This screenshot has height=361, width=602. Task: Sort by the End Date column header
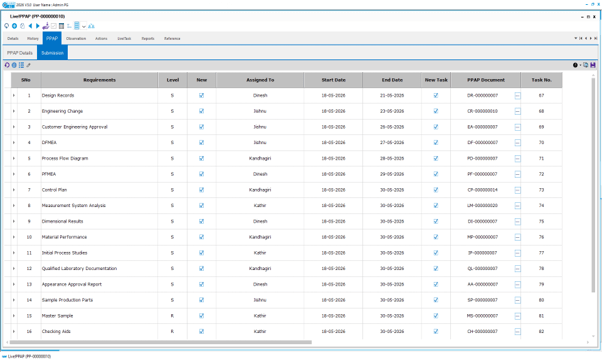[392, 80]
